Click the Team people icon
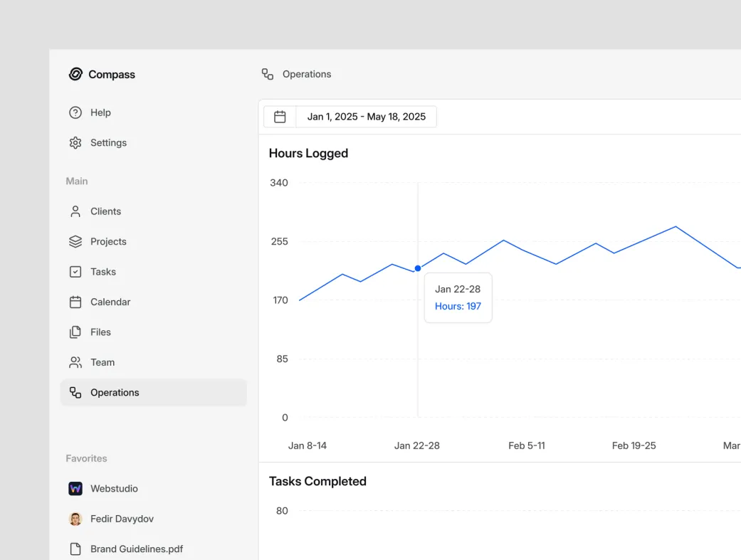Screen dimensions: 741x560 click(75, 362)
